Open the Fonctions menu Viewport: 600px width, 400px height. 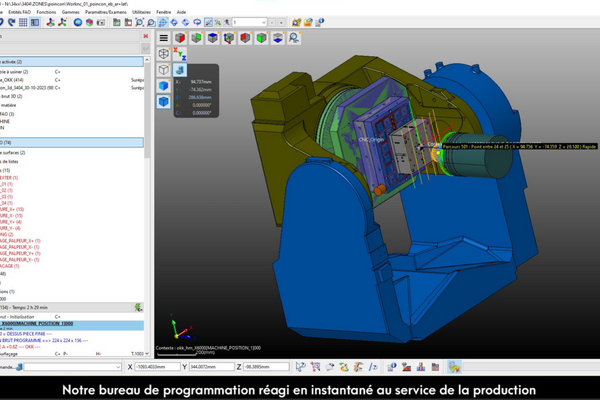coord(46,12)
